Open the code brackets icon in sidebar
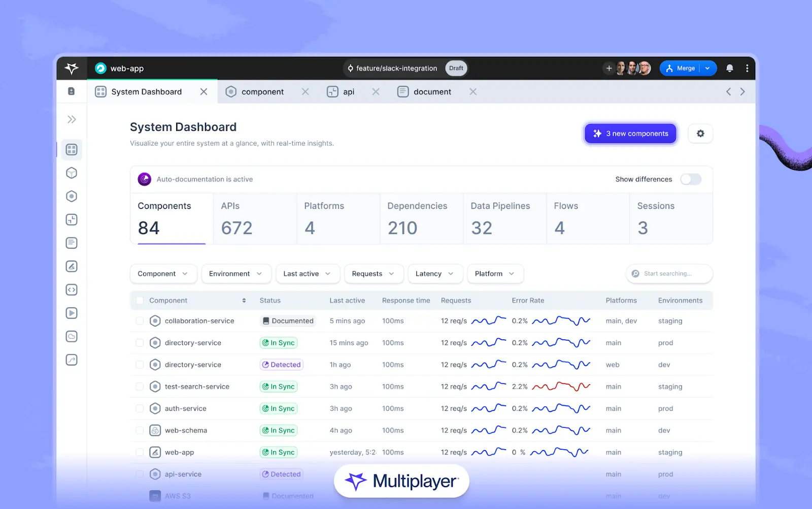This screenshot has height=509, width=812. pyautogui.click(x=72, y=290)
